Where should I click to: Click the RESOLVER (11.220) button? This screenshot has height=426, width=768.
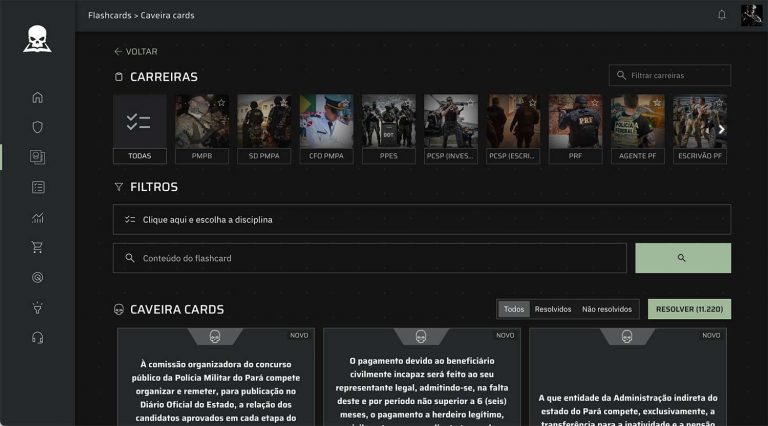(x=689, y=310)
